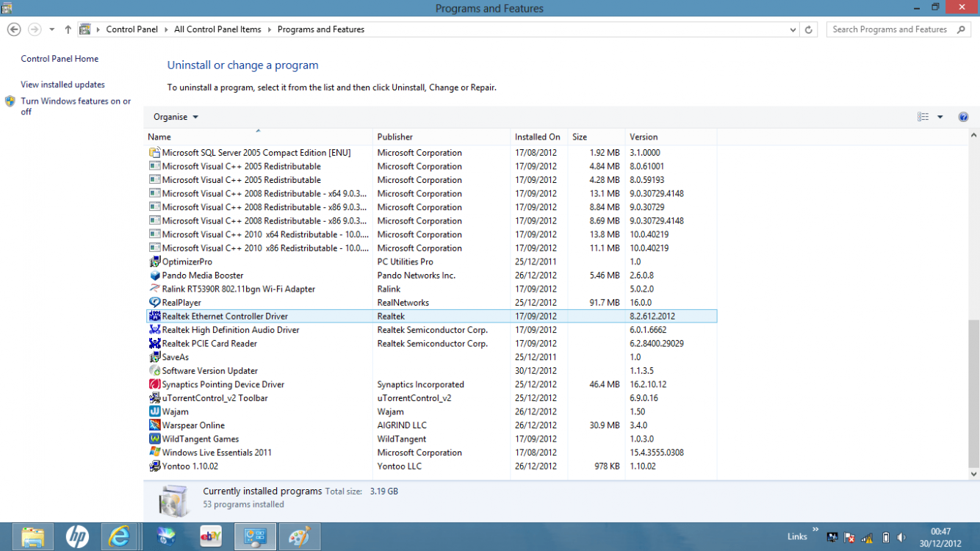Screen dimensions: 980x551
Task: Click the Realtek High Definition Audio Driver icon
Action: point(154,330)
